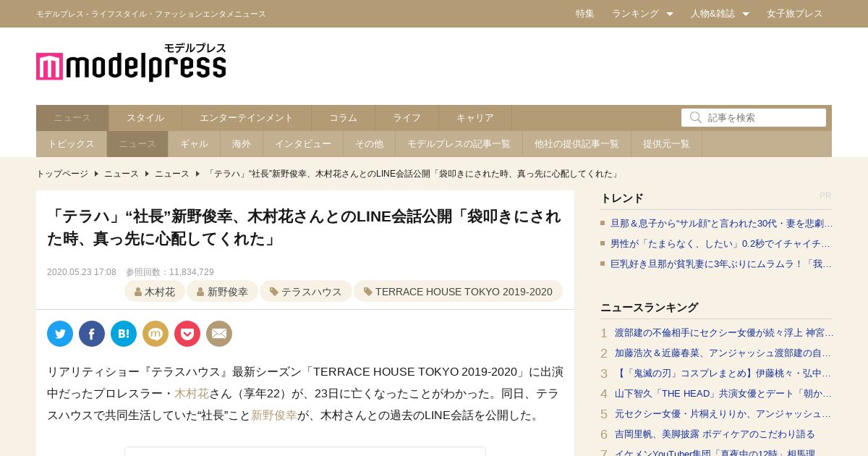Open the 新野俊幸 person tag

222,292
